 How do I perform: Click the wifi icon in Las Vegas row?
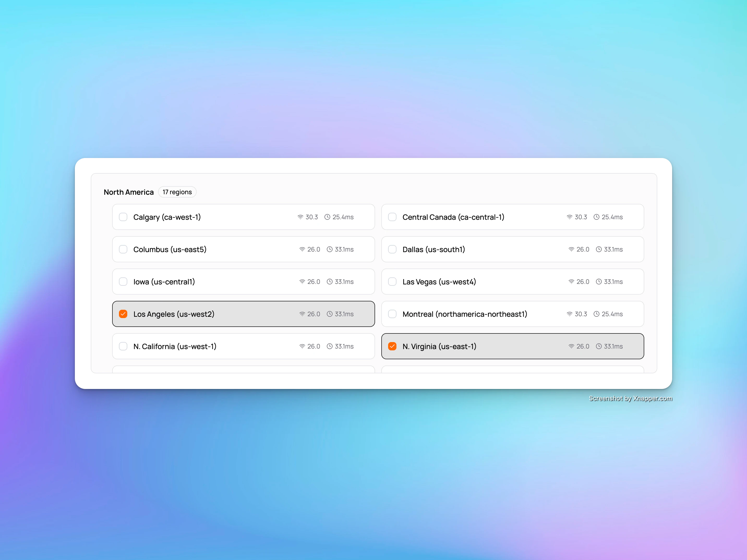tap(571, 282)
